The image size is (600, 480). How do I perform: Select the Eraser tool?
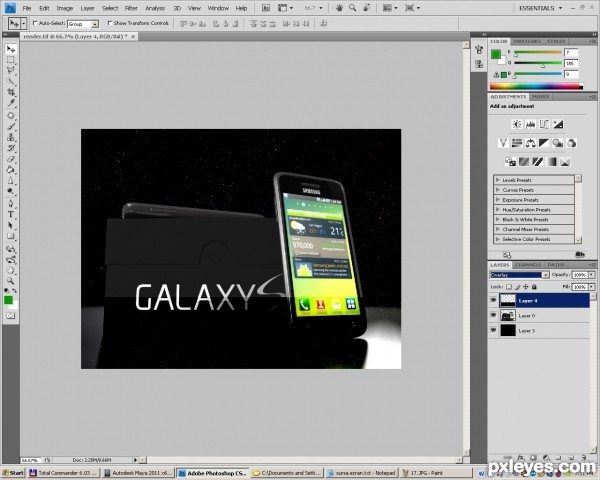11,159
